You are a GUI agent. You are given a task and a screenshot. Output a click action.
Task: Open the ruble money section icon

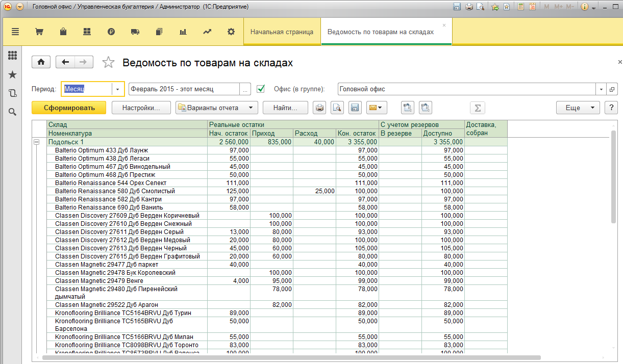coord(111,32)
